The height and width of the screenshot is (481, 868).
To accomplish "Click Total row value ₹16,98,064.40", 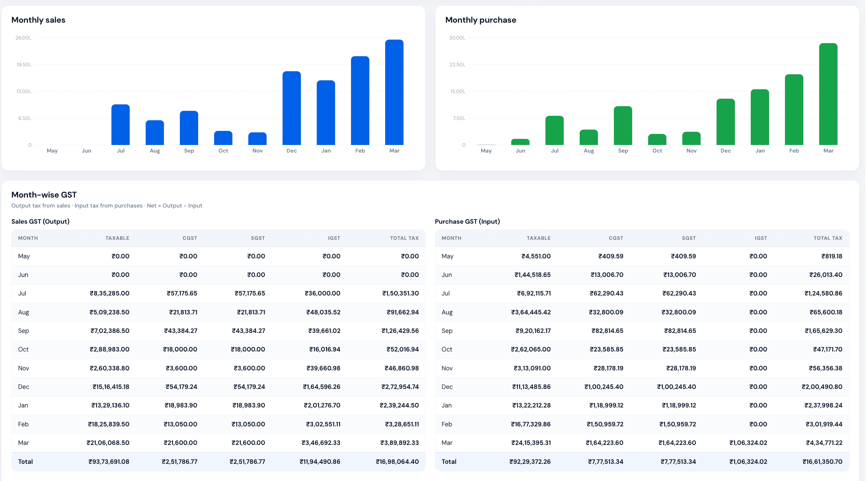I will 397,462.
